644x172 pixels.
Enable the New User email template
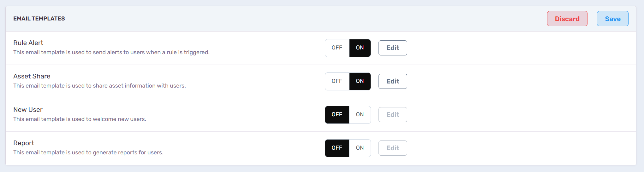pos(360,115)
